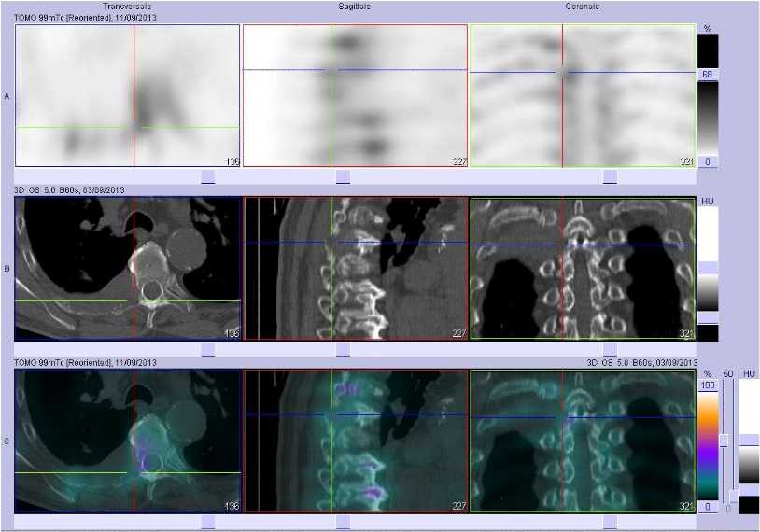The width and height of the screenshot is (760, 532).
Task: Click the 100 upper percent value in row C
Action: click(x=708, y=385)
